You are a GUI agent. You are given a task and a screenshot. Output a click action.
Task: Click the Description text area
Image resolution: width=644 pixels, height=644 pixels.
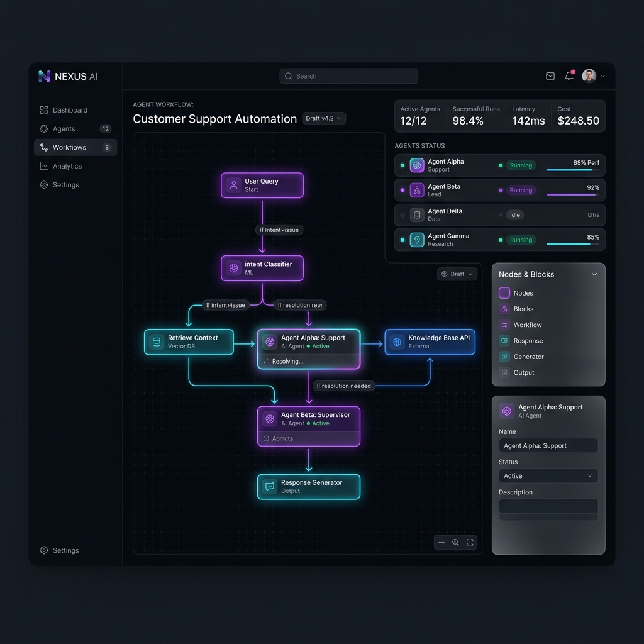coord(548,509)
